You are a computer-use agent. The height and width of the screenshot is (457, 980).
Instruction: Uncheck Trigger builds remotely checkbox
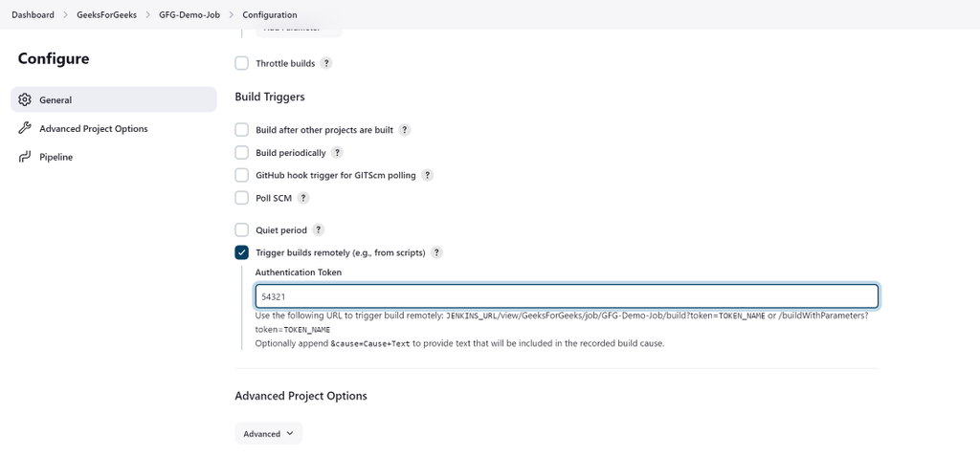tap(242, 252)
